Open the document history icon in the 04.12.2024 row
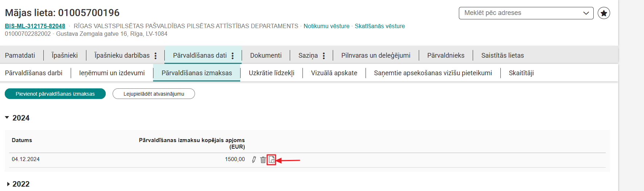Screen dimensions: 644x191 tap(272, 160)
